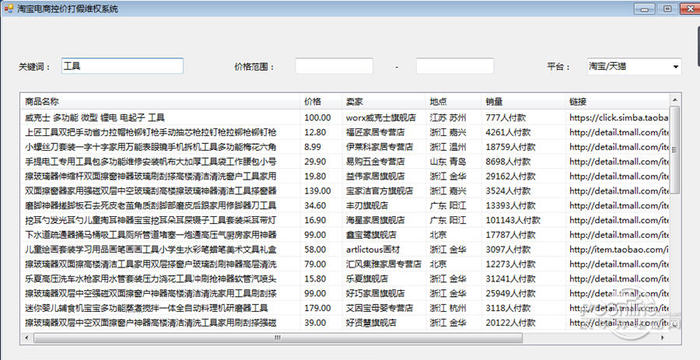Click sales cell 8698人付款
This screenshot has height=360, width=700.
508,161
